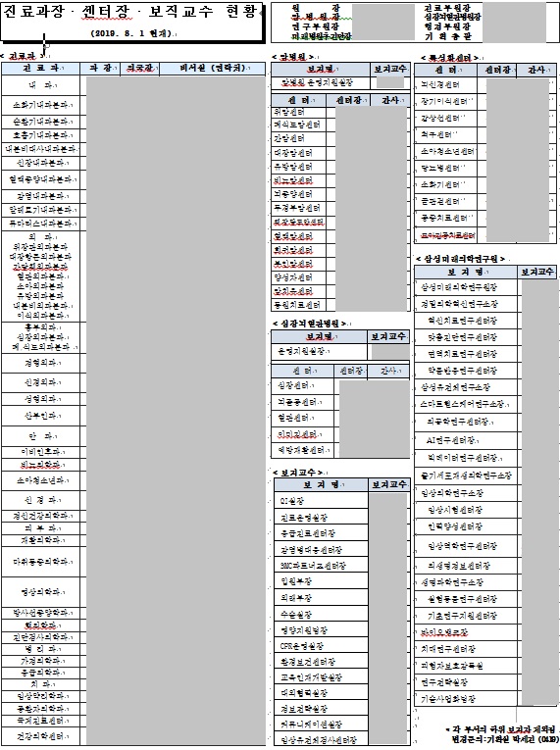The height and width of the screenshot is (750, 560).
Task: Click the 암병원 운영지원실장 cell
Action: pos(320,82)
